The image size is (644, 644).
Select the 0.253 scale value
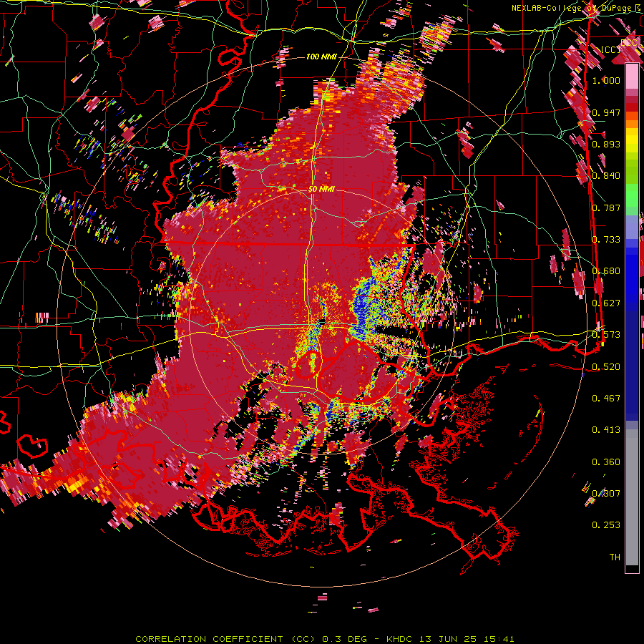coord(606,525)
